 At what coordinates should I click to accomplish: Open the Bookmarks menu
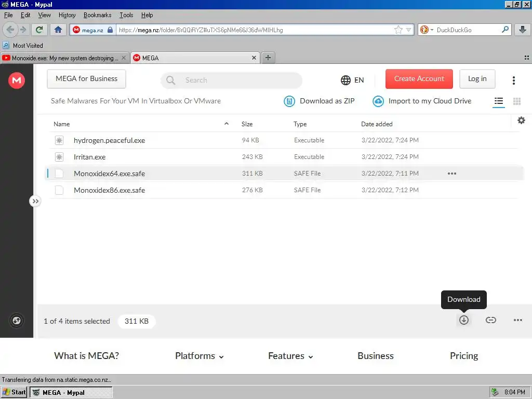[x=97, y=15]
